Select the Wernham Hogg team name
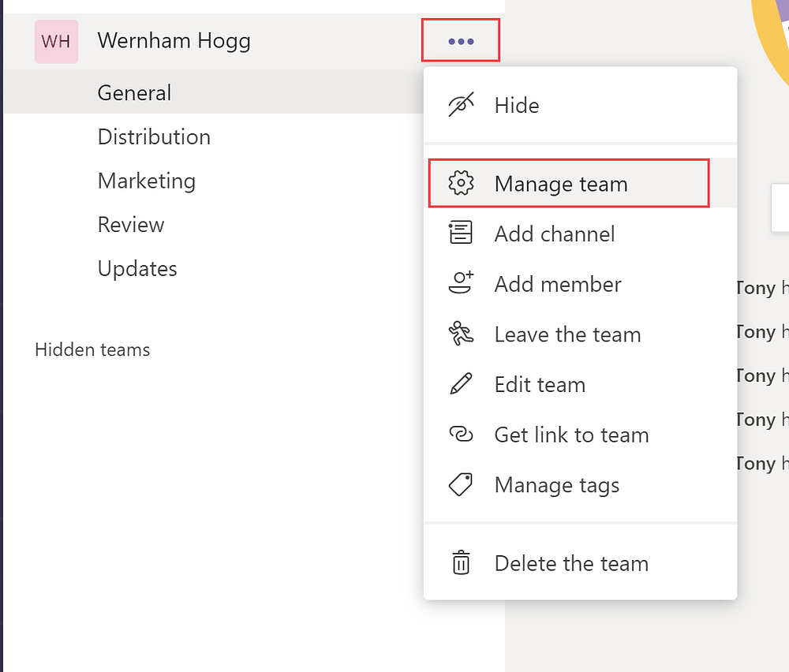The height and width of the screenshot is (672, 789). pos(174,41)
